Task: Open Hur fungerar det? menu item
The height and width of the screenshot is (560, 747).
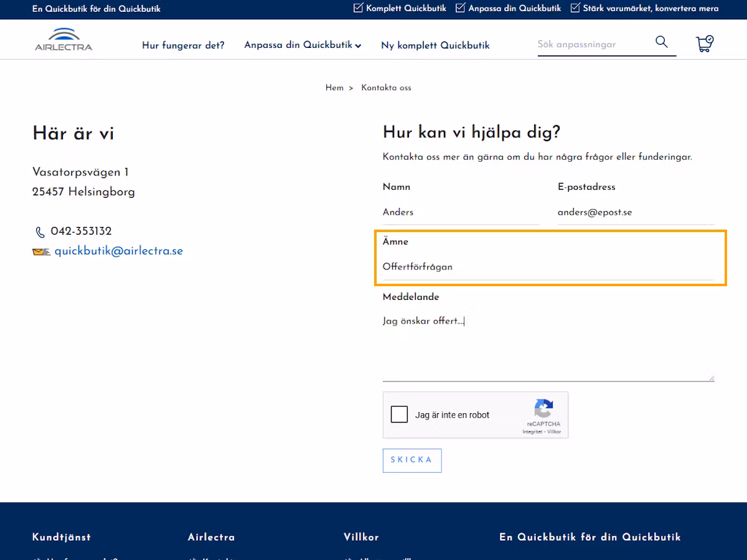Action: coord(183,45)
